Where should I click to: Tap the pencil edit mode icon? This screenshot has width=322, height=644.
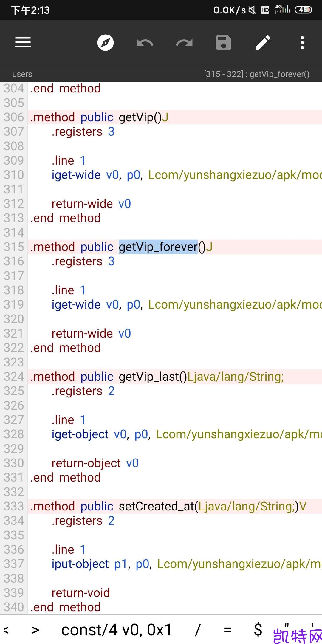263,43
